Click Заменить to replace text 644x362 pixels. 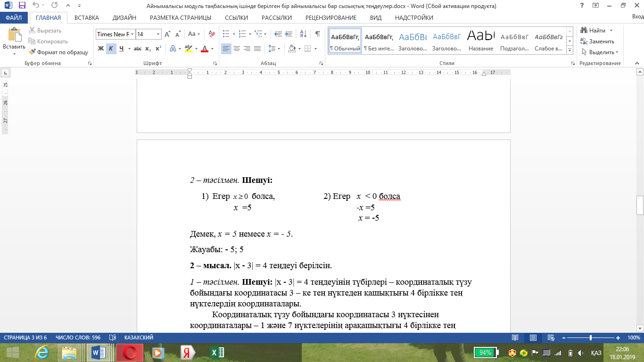[597, 41]
